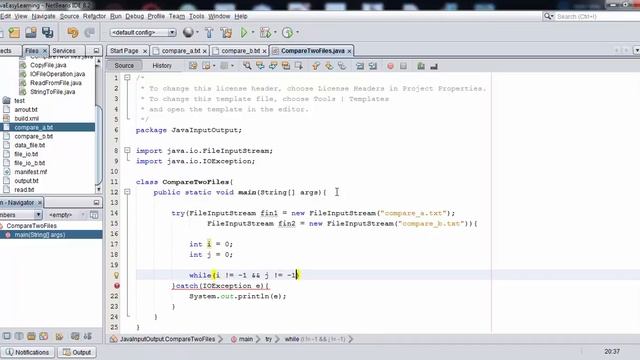Run the project with the green arrow
Image resolution: width=640 pixels, height=360 pixels.
point(244,32)
